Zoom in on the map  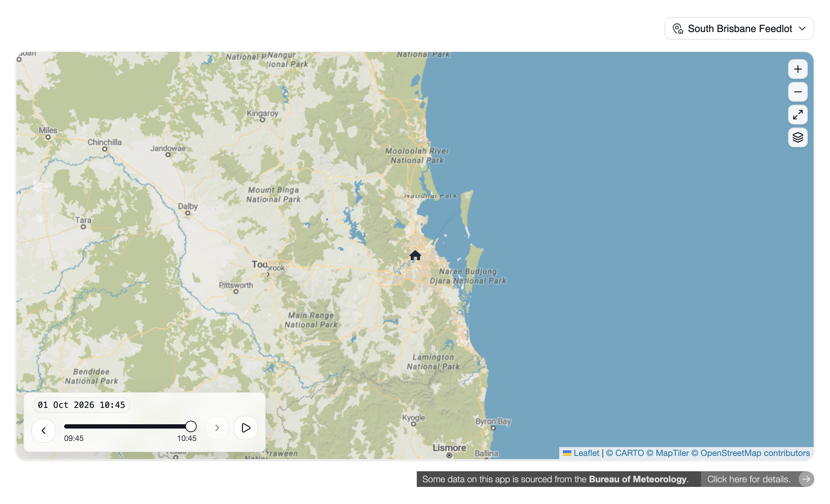tap(798, 69)
